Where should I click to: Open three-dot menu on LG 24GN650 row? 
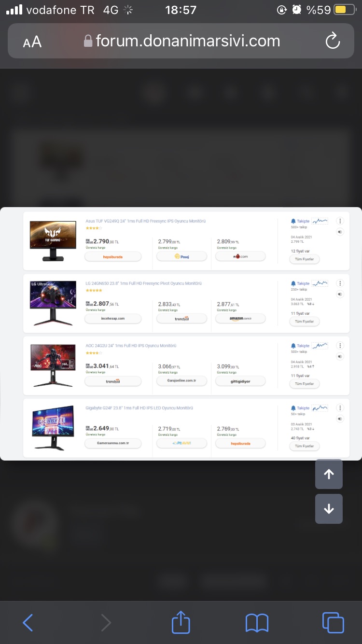340,283
